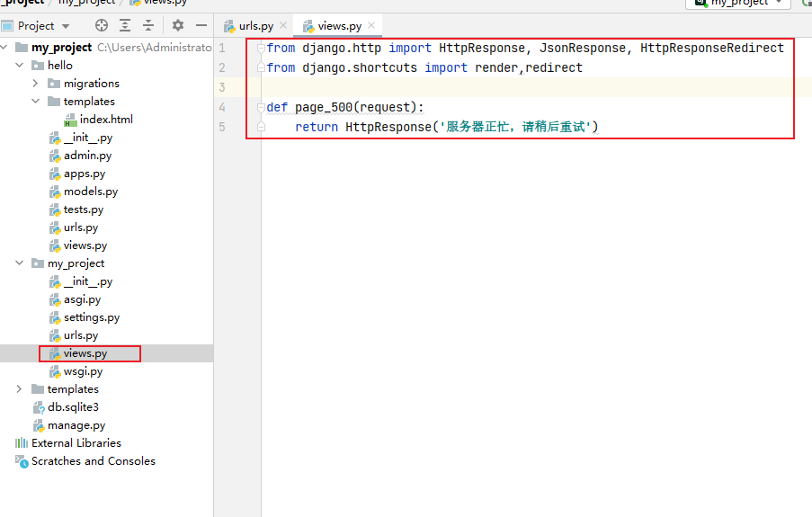Click HttpResponseRedirect in the import line
Image resolution: width=812 pixels, height=517 pixels.
(x=712, y=48)
